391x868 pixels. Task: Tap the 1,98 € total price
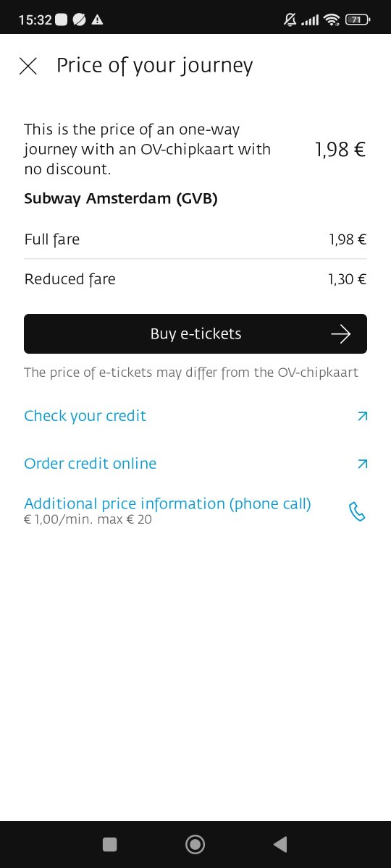340,150
